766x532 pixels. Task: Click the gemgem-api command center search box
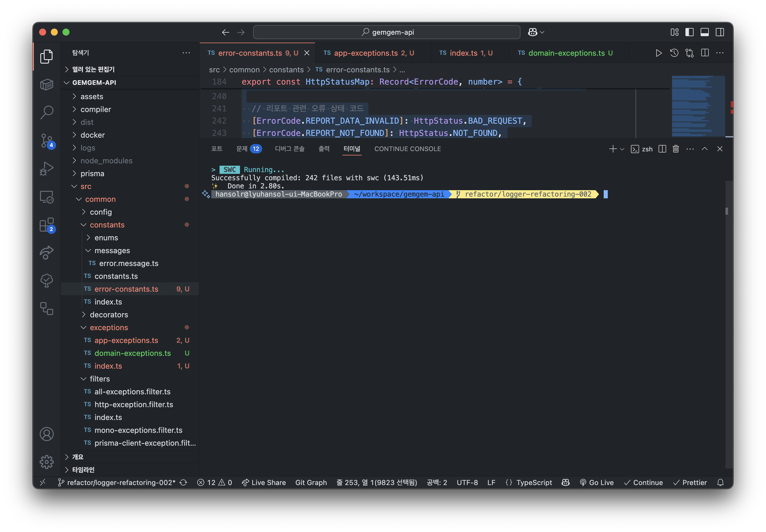[387, 32]
